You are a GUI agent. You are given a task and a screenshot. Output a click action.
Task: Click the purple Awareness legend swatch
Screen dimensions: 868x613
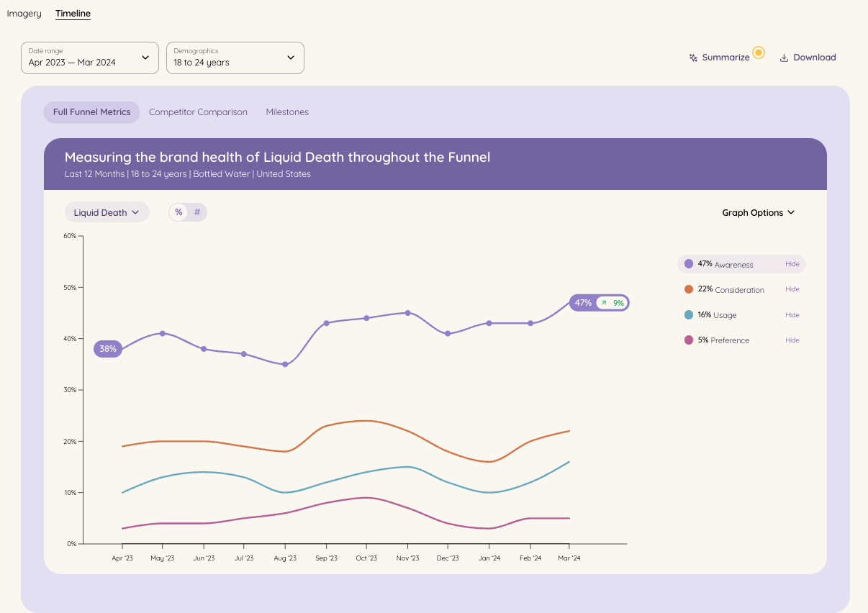(x=689, y=264)
